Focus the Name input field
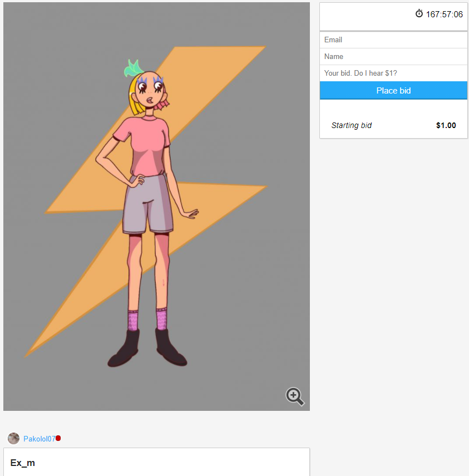Viewport: 469px width, 476px height. pyautogui.click(x=393, y=56)
